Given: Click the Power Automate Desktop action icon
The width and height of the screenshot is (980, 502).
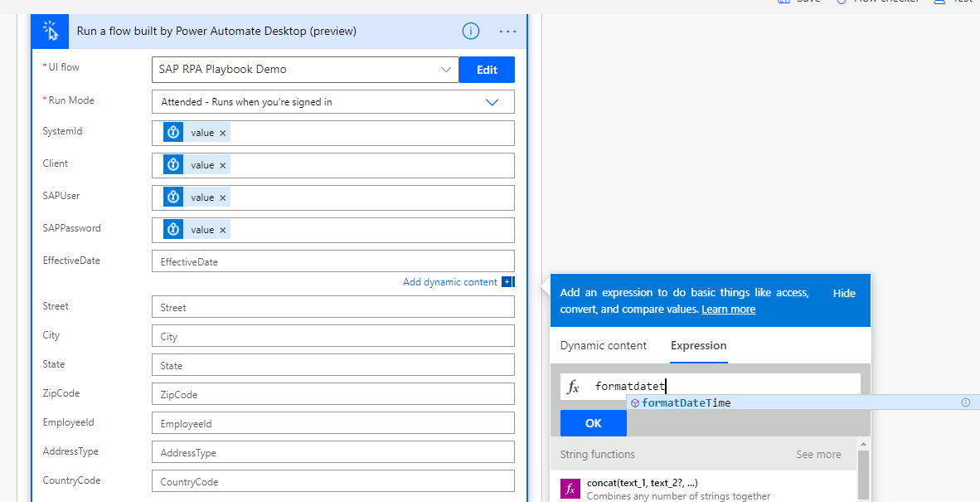Looking at the screenshot, I should pyautogui.click(x=50, y=31).
